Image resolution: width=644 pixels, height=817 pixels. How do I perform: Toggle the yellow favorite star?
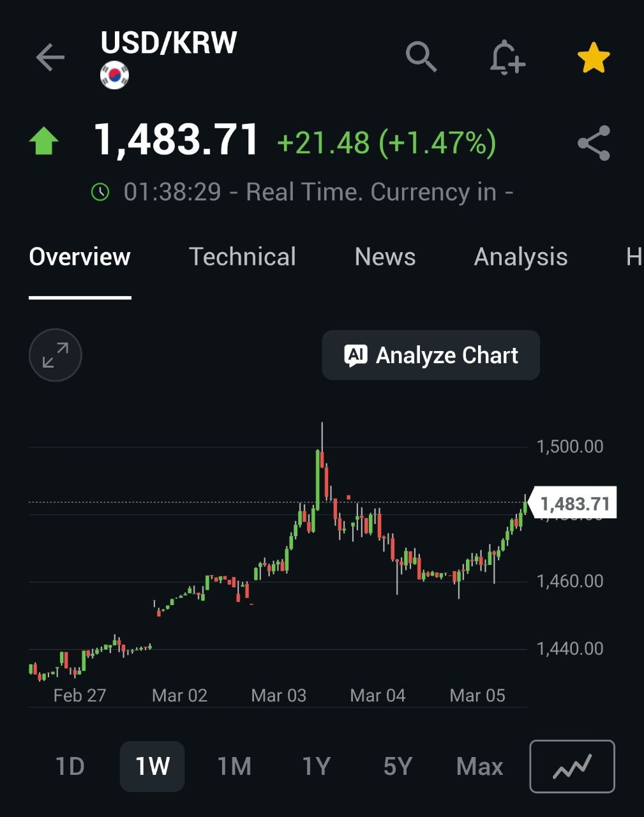(594, 58)
